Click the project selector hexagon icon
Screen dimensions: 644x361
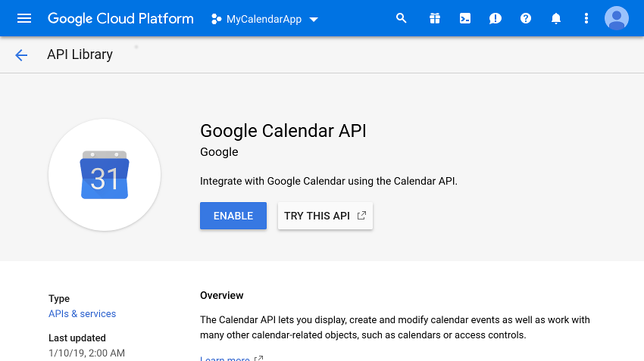[216, 19]
